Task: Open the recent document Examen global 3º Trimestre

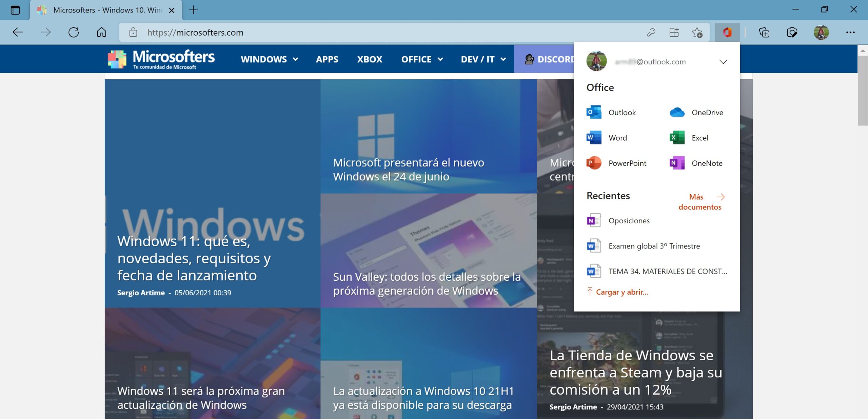Action: tap(654, 246)
